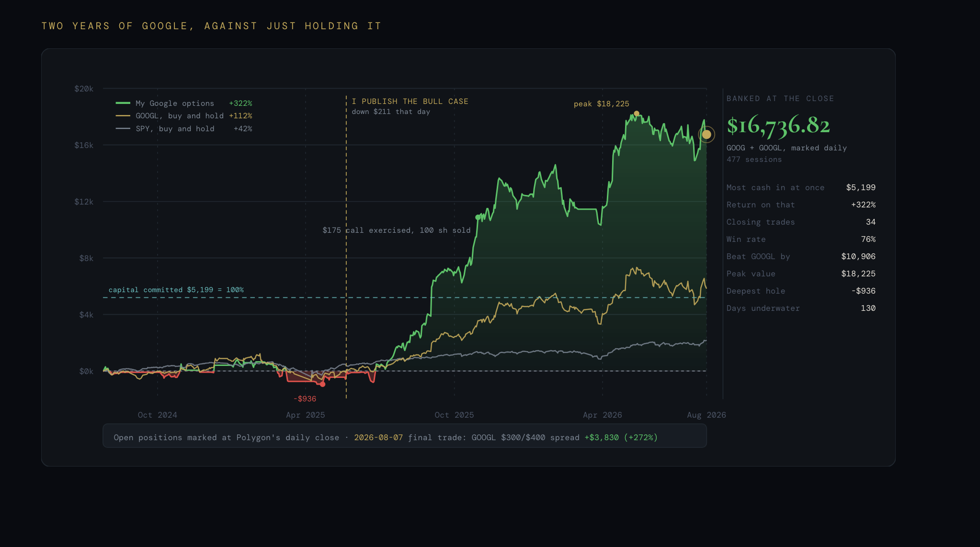Click the red deepest-hole dot near -$936
Image resolution: width=980 pixels, height=547 pixels.
(322, 384)
